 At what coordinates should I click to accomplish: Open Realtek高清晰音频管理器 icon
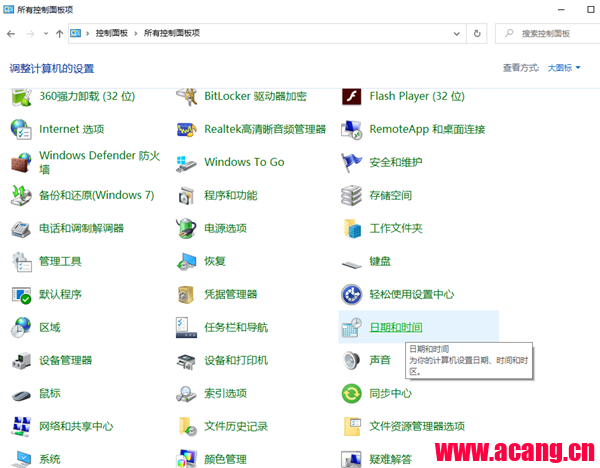pos(186,130)
